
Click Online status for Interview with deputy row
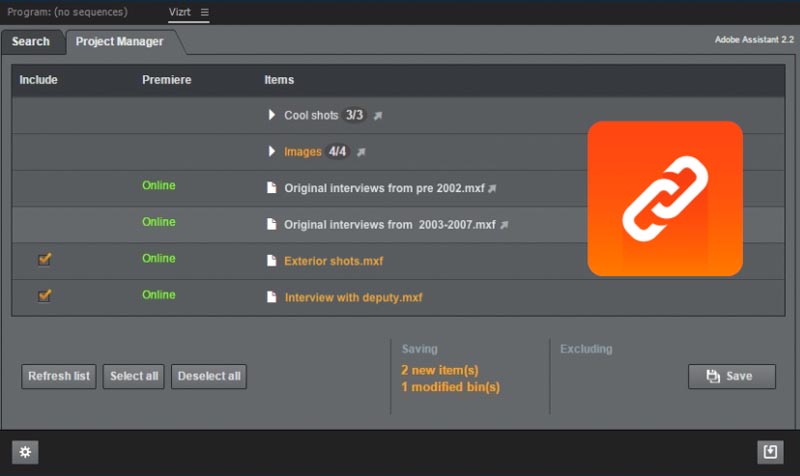pos(159,295)
